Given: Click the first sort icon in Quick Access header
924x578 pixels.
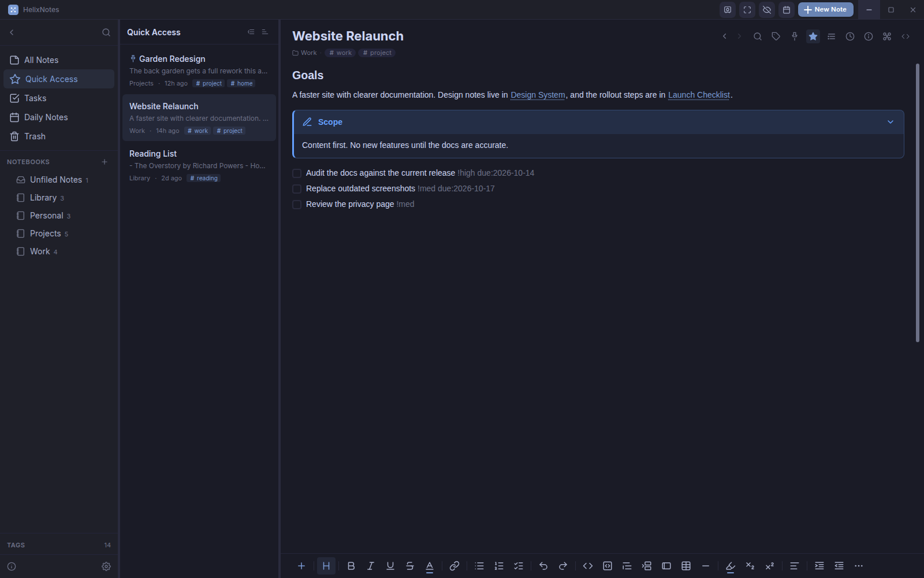Looking at the screenshot, I should click(251, 32).
